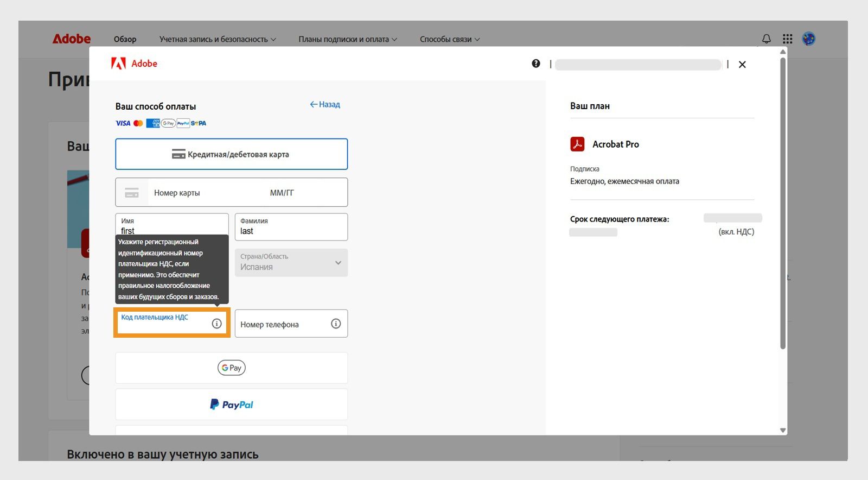The width and height of the screenshot is (868, 480).
Task: Open the notifications bell
Action: click(767, 39)
